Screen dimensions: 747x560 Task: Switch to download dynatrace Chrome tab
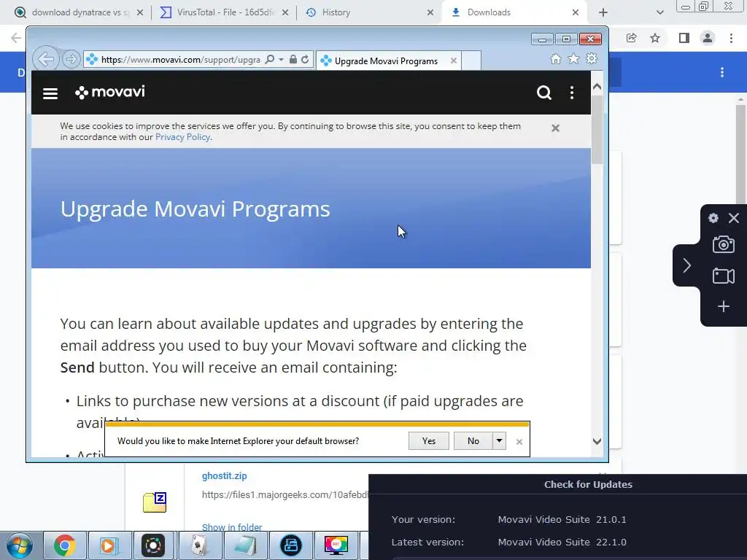click(79, 12)
